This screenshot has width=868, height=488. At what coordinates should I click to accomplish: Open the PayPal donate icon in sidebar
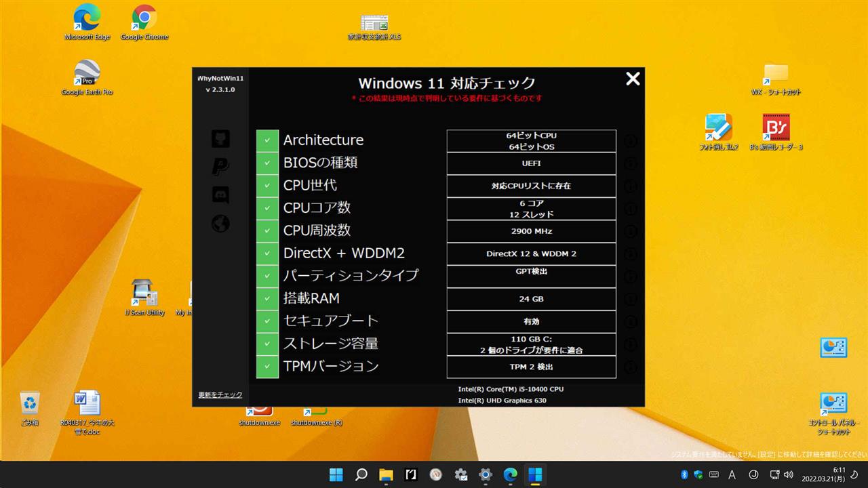pyautogui.click(x=220, y=167)
